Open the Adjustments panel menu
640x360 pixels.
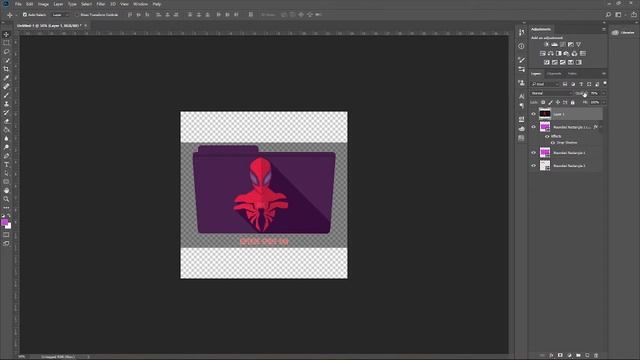[604, 29]
